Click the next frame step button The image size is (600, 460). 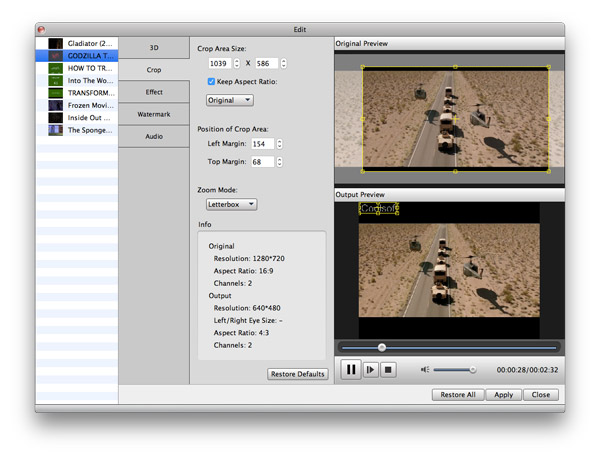[x=371, y=369]
